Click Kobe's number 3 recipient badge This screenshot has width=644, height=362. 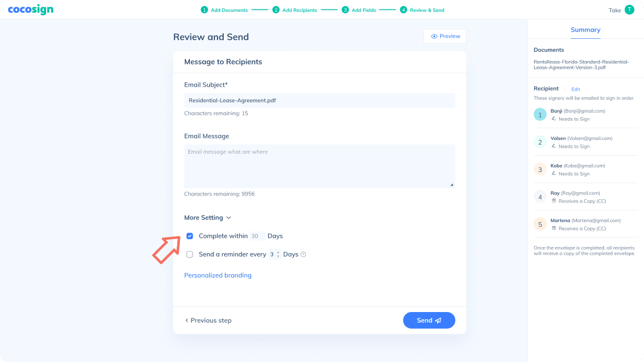coord(540,169)
